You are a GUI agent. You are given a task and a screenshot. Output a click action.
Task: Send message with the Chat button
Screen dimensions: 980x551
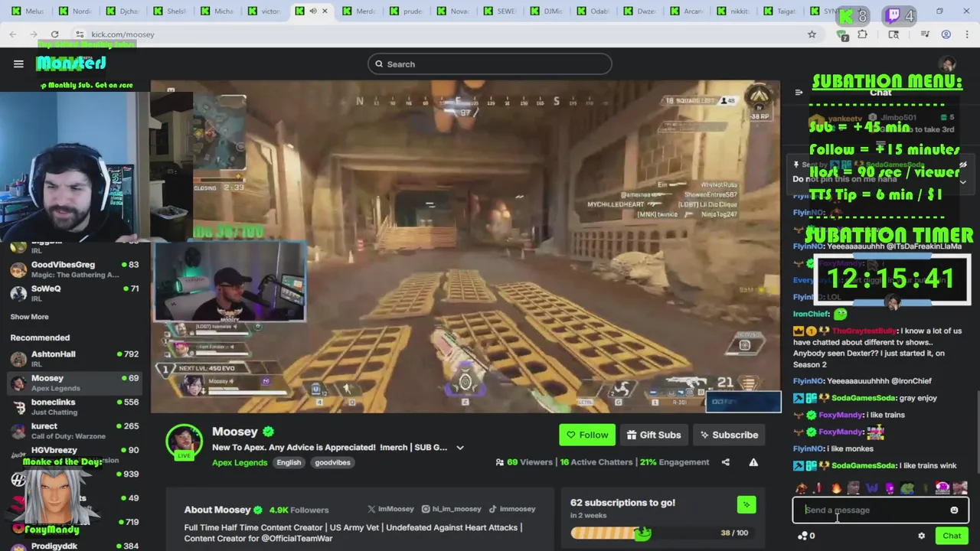coord(952,536)
